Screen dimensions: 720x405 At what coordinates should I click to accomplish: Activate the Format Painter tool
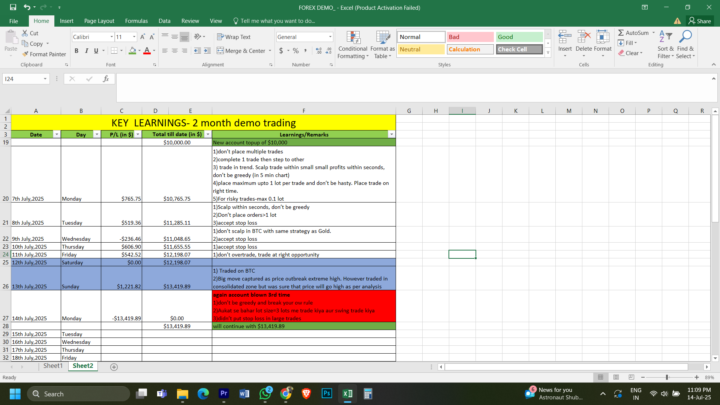(x=44, y=54)
